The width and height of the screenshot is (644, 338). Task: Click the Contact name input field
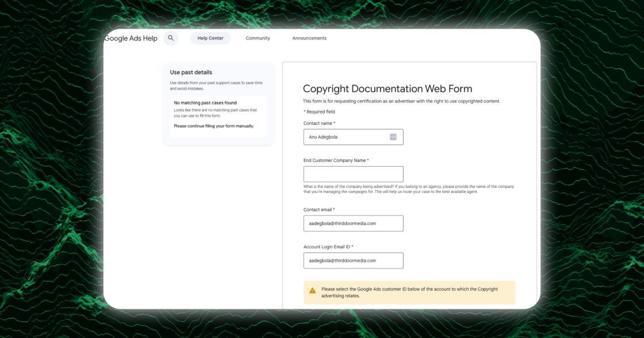coord(353,137)
